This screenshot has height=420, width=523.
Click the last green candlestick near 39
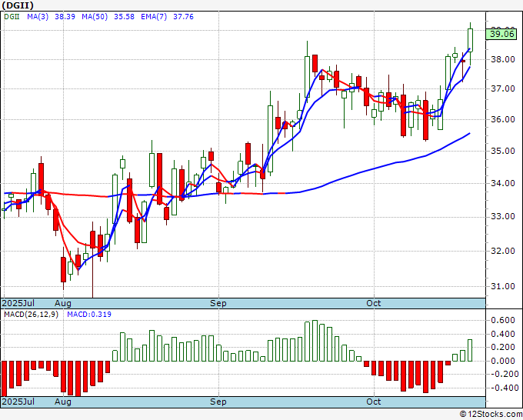click(x=470, y=40)
